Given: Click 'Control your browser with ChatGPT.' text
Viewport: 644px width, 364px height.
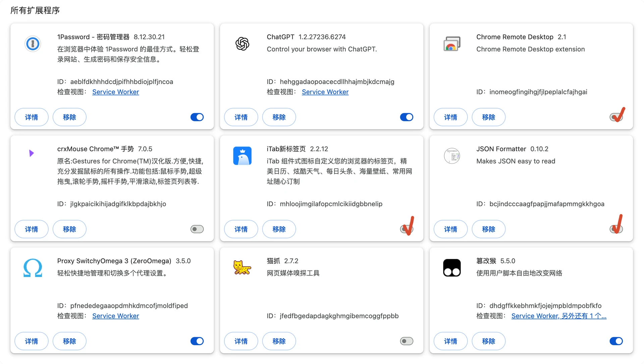Looking at the screenshot, I should 322,49.
